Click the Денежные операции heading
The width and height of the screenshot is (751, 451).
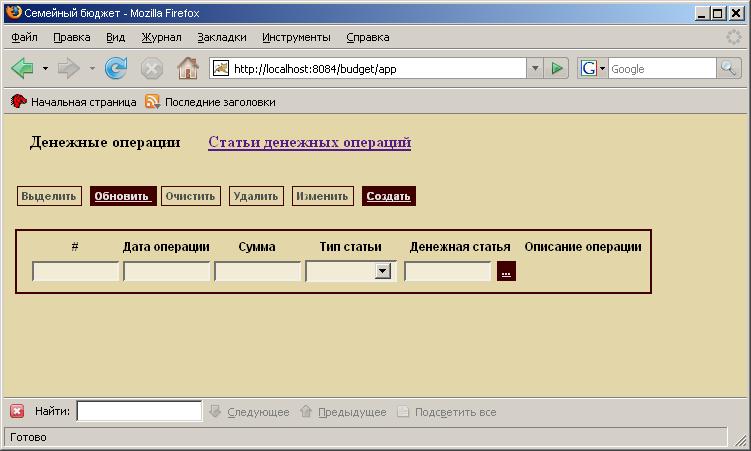click(105, 142)
